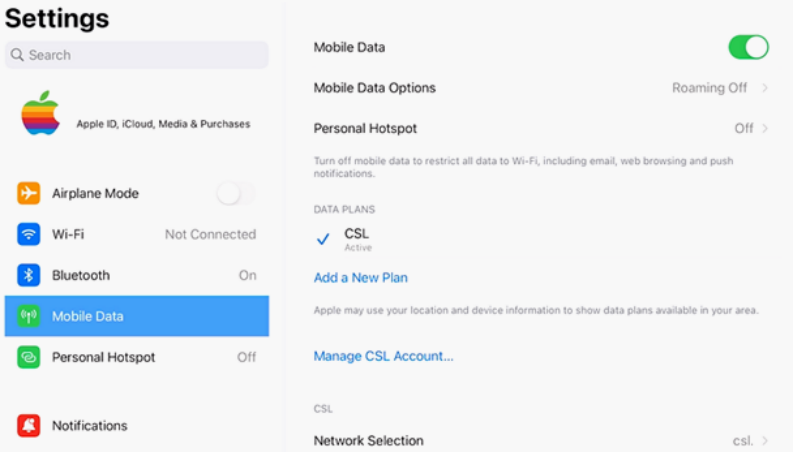Screen dimensions: 794x453
Task: Select Mobile Data in the sidebar
Action: tap(137, 316)
